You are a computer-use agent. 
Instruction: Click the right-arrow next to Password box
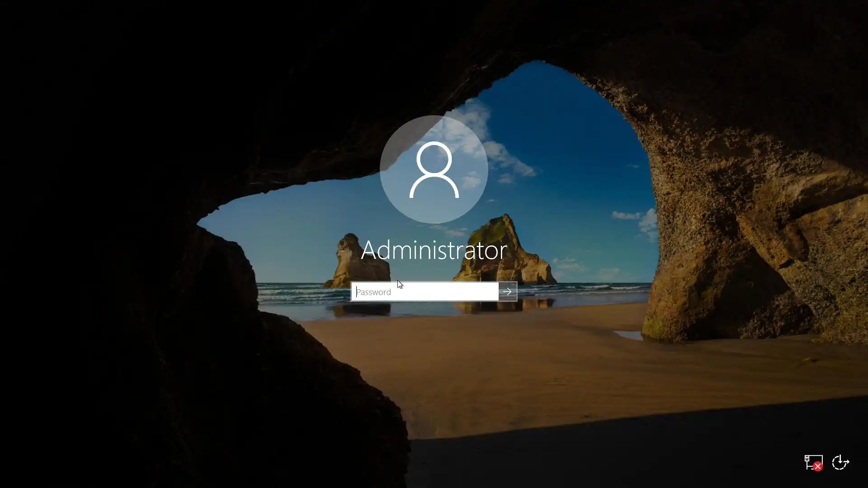pos(507,292)
